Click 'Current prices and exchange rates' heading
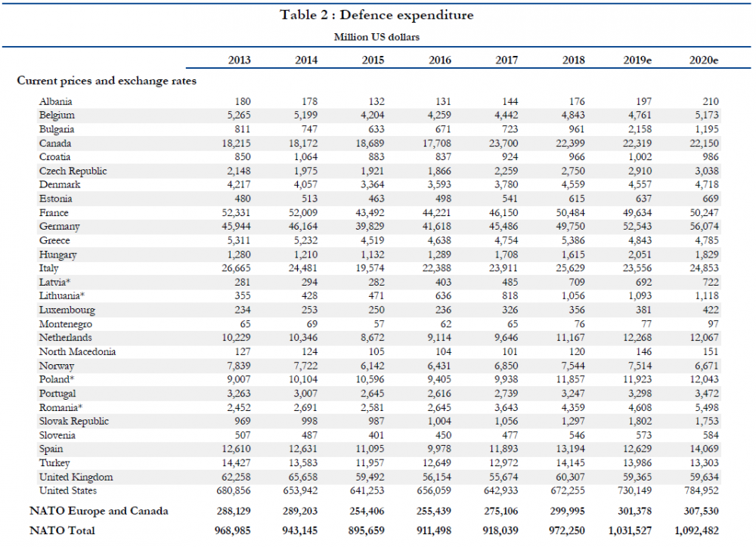This screenshot has width=756, height=547. (107, 81)
